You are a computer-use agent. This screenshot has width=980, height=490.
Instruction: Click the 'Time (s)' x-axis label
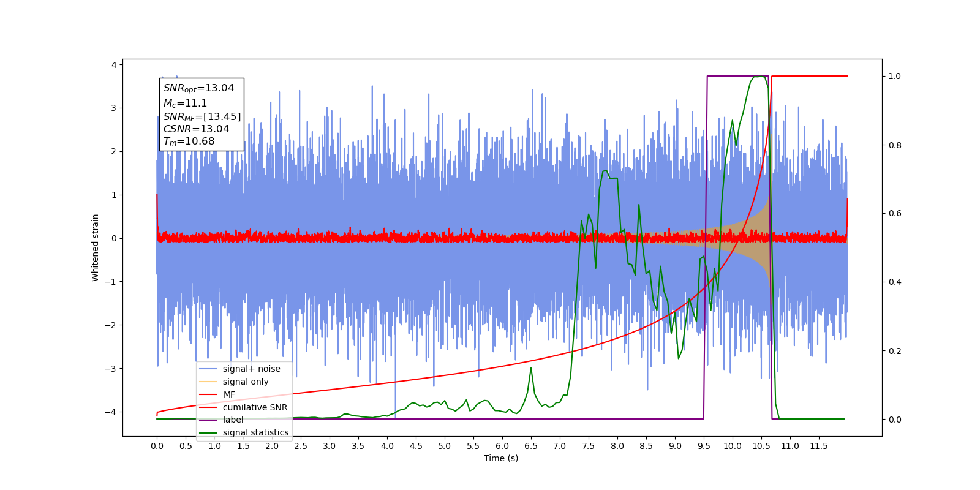pos(501,458)
